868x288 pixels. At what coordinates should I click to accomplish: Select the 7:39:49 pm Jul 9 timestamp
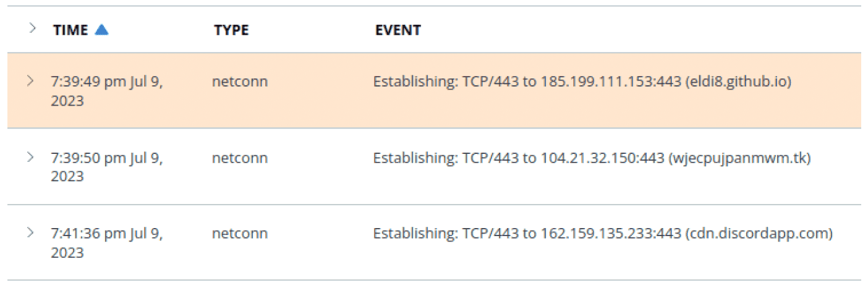coord(107,91)
